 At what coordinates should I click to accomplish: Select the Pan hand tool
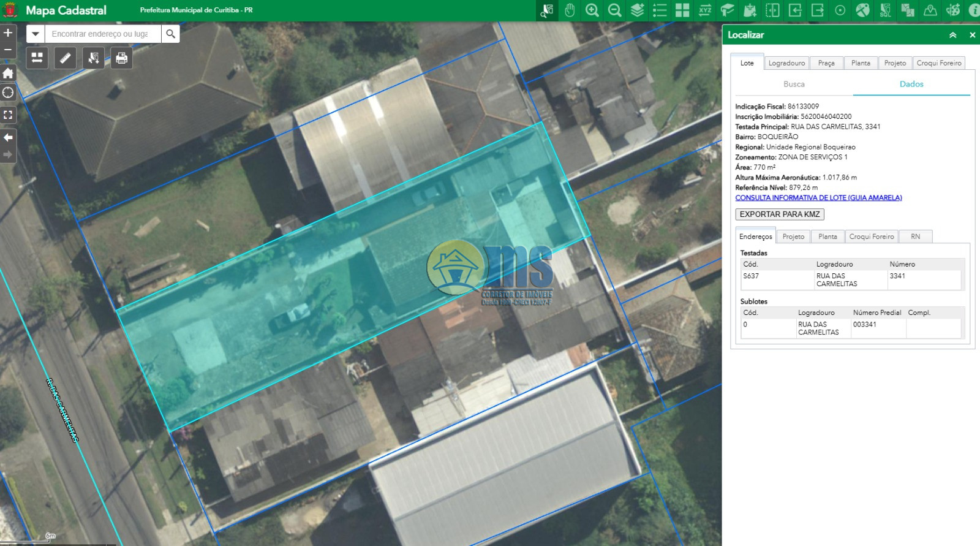point(570,10)
